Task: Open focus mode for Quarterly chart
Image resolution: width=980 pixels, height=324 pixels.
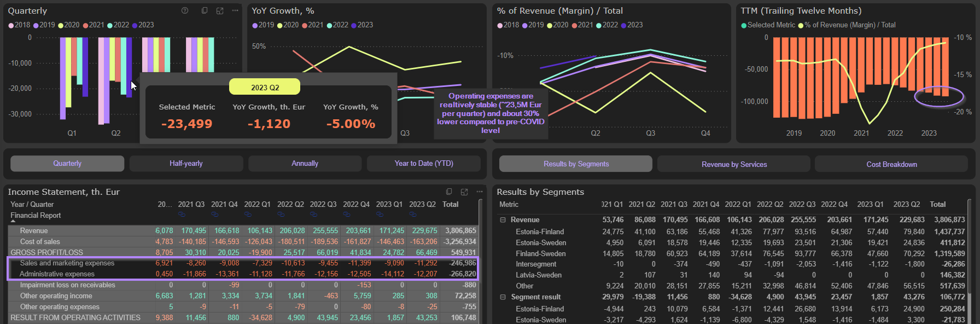Action: coord(220,10)
